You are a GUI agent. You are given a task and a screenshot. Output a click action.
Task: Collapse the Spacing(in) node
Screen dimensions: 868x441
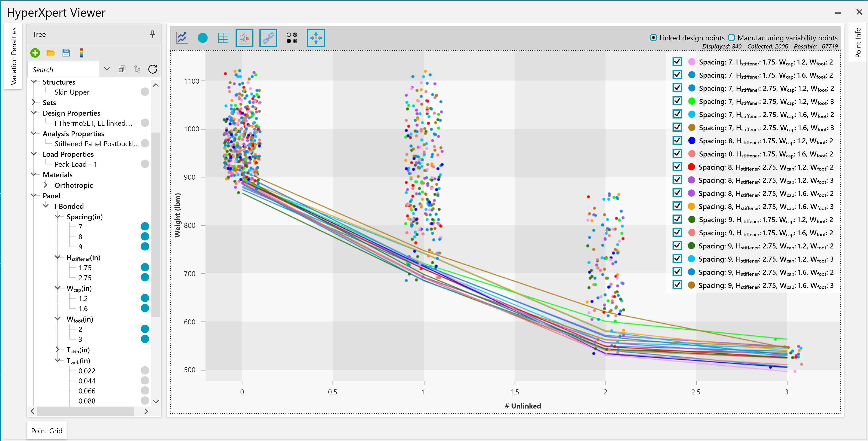(x=58, y=216)
